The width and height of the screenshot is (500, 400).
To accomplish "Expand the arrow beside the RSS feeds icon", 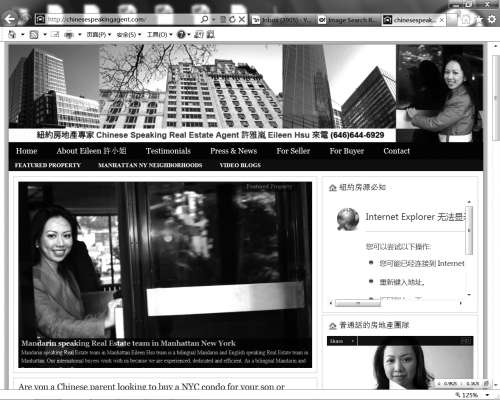I will [45, 34].
